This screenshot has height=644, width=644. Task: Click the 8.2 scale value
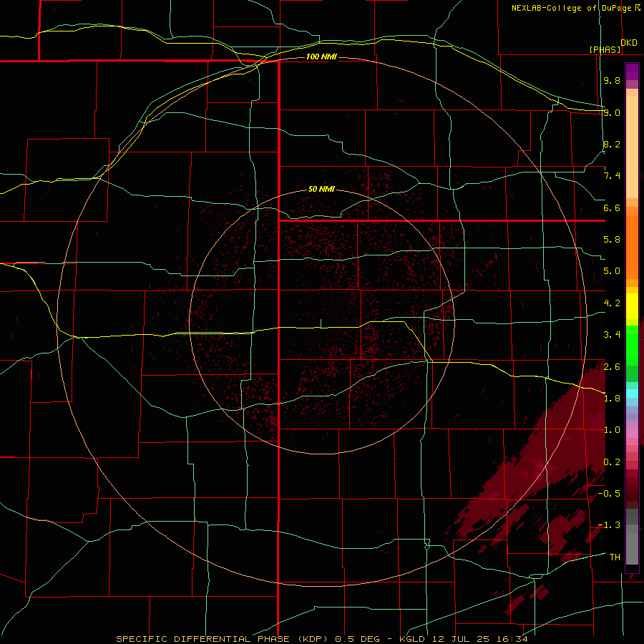point(612,144)
